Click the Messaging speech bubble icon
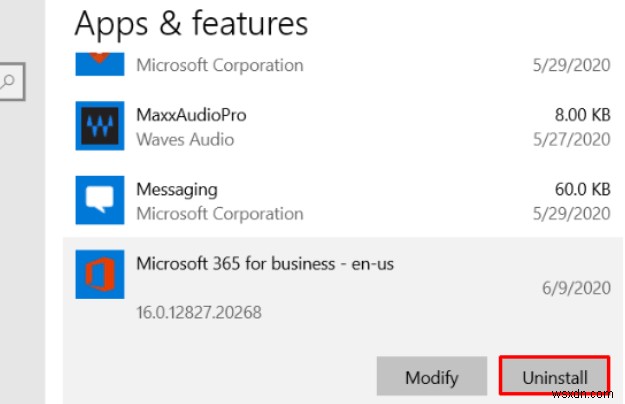The height and width of the screenshot is (404, 625). point(100,200)
